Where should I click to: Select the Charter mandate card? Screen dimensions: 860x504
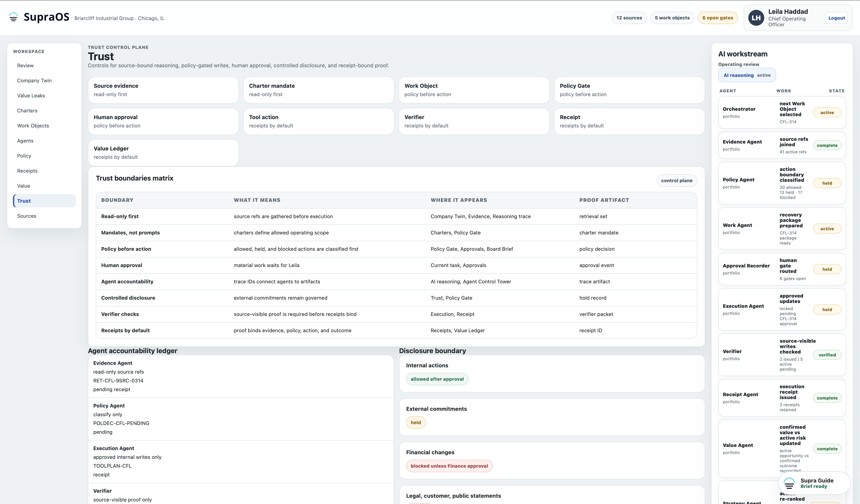[x=318, y=90]
